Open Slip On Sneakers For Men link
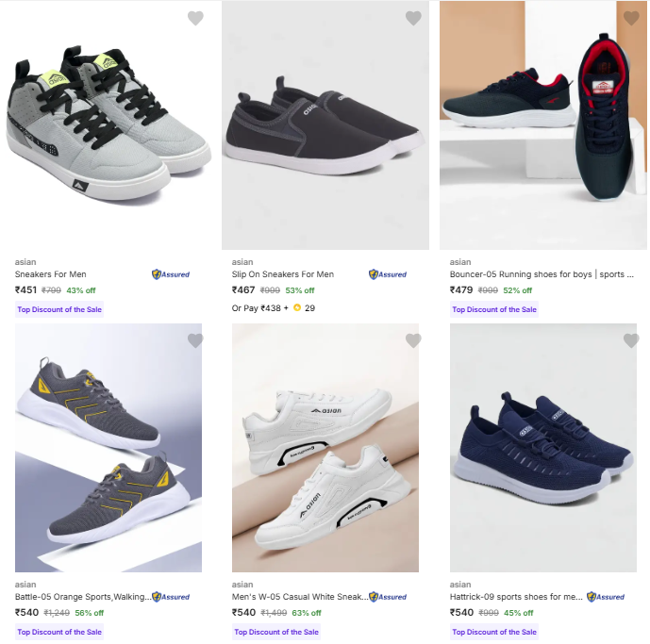This screenshot has height=644, width=650. [283, 274]
